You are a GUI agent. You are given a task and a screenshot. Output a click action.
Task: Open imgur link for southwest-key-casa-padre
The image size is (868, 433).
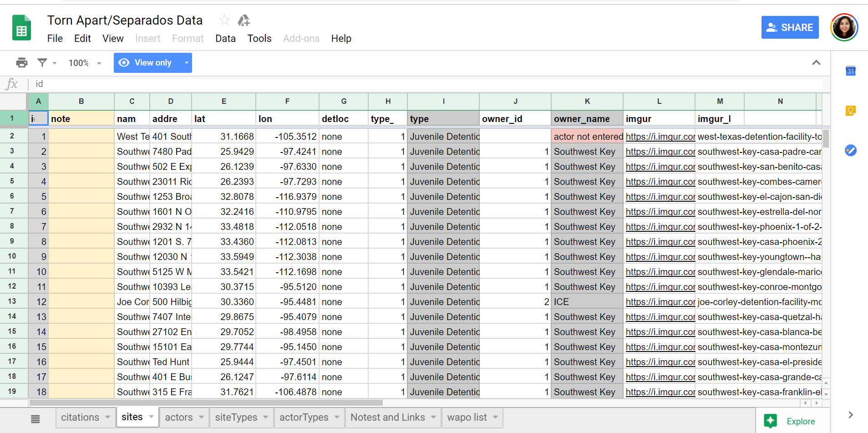(660, 152)
